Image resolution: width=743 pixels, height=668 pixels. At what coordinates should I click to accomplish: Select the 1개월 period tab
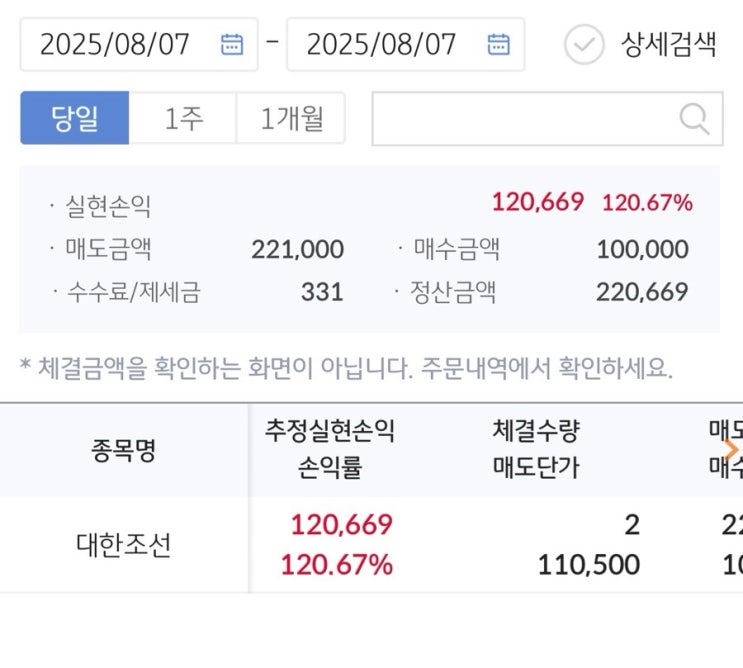pos(291,119)
